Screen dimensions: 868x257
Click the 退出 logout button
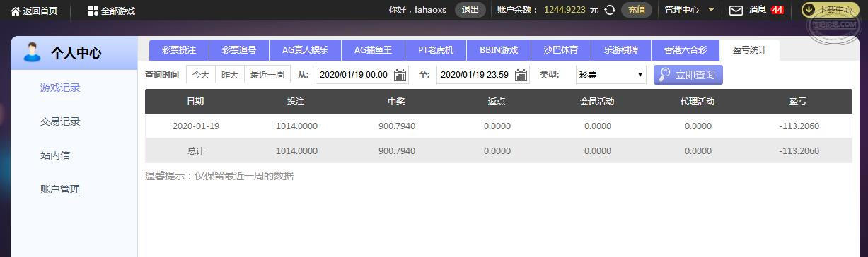(x=470, y=10)
